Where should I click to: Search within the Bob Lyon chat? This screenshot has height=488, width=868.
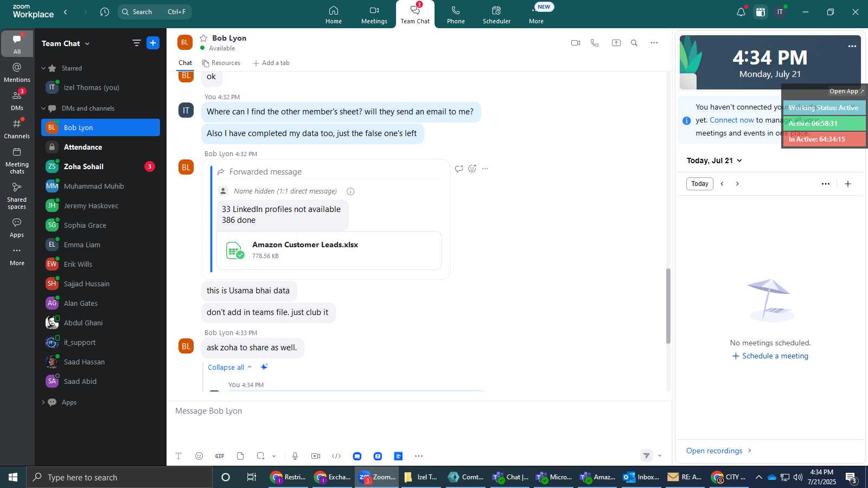(x=634, y=43)
